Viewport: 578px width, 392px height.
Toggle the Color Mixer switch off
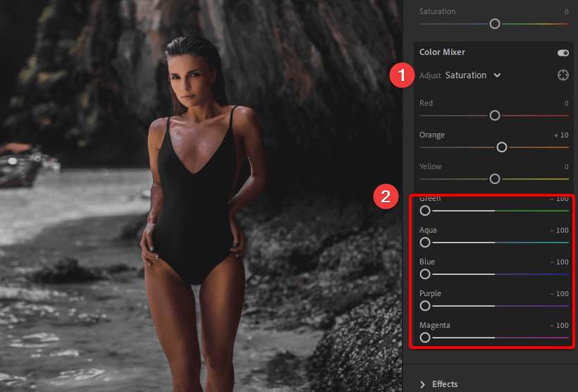pos(562,53)
